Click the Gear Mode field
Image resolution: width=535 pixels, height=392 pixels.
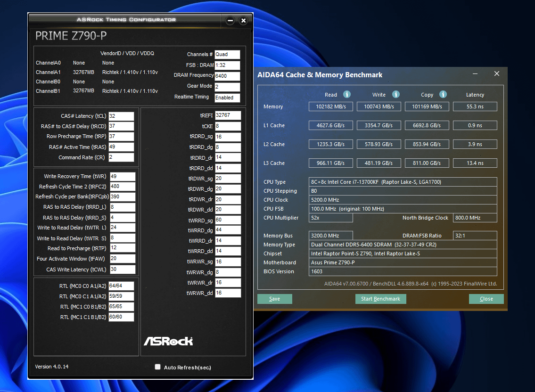pos(227,87)
